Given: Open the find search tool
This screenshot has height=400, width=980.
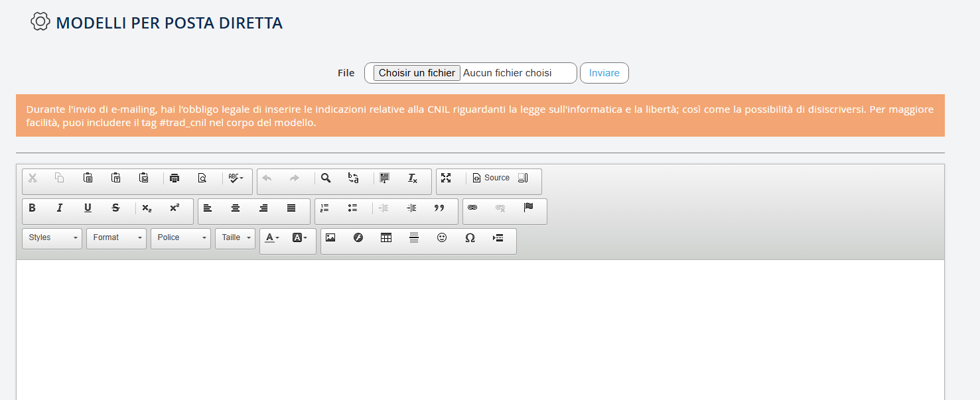Looking at the screenshot, I should 326,178.
